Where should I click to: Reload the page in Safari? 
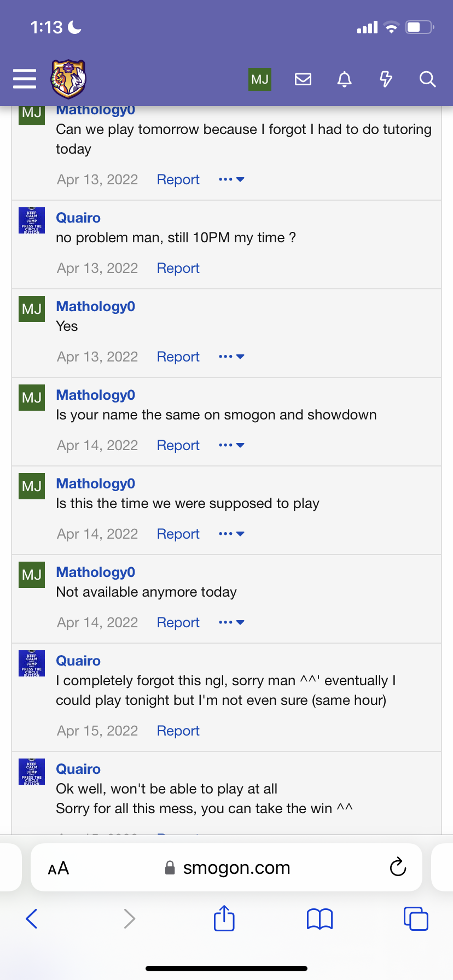(398, 867)
